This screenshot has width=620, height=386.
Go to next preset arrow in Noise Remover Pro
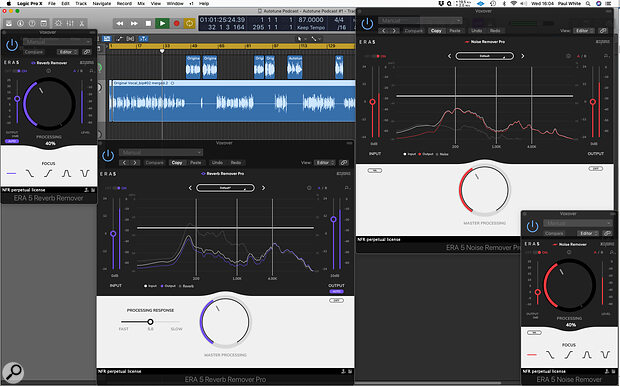click(x=522, y=56)
